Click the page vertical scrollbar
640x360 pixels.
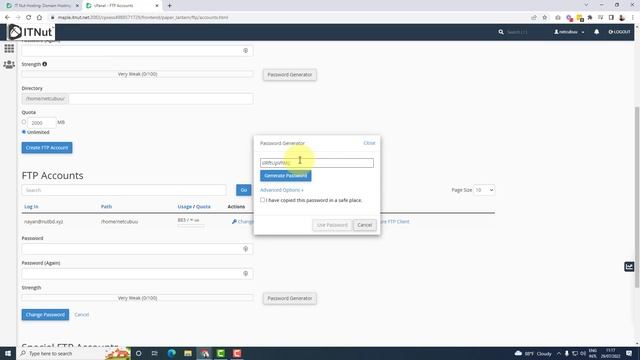637,196
